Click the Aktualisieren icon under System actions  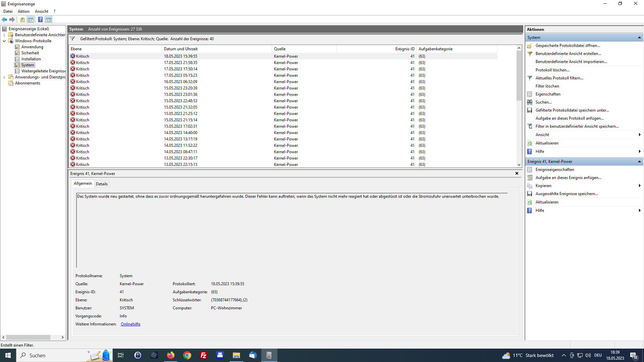[x=530, y=143]
